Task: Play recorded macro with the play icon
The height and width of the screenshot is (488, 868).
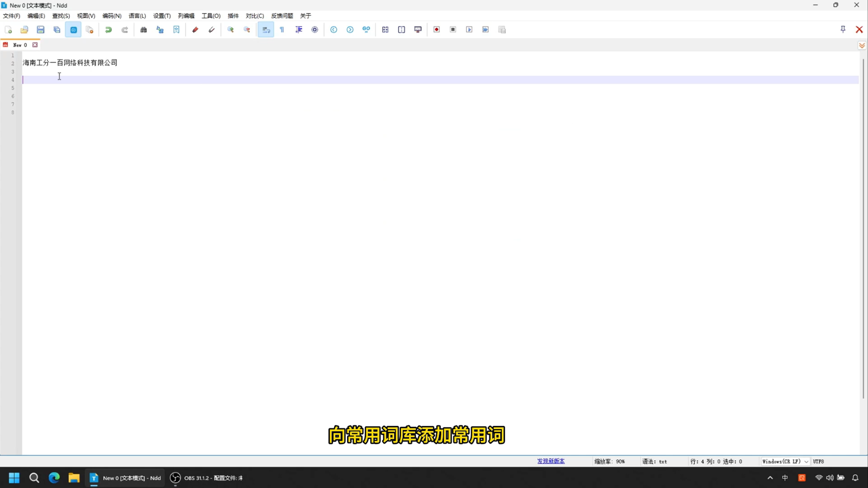Action: point(469,30)
